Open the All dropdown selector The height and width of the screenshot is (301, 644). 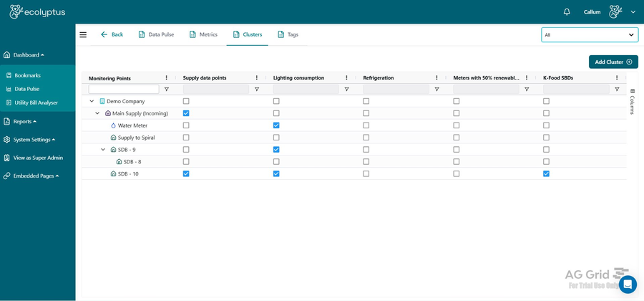(589, 34)
